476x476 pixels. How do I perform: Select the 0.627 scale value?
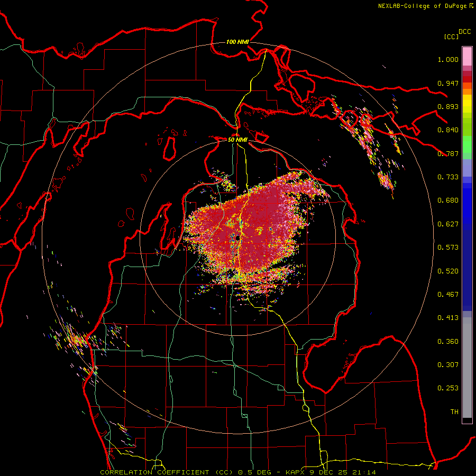448,224
